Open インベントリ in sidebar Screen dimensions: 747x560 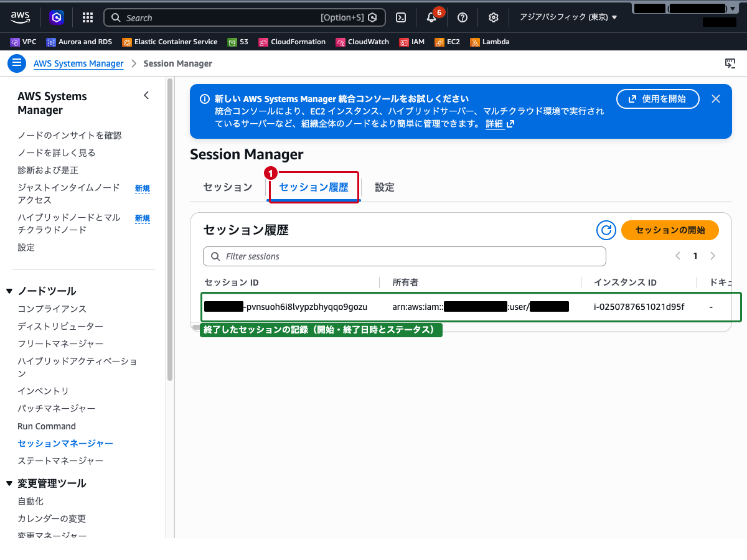pyautogui.click(x=44, y=391)
